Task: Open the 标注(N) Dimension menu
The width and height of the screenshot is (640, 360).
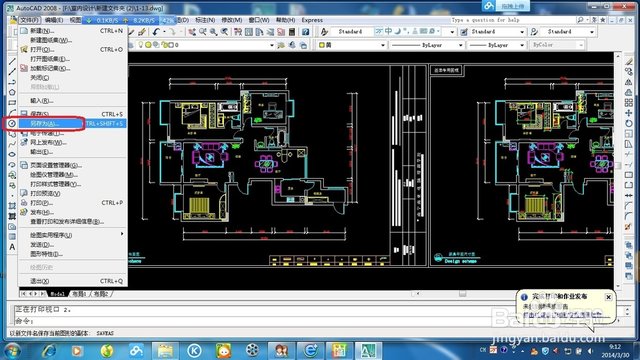Action: (205, 20)
